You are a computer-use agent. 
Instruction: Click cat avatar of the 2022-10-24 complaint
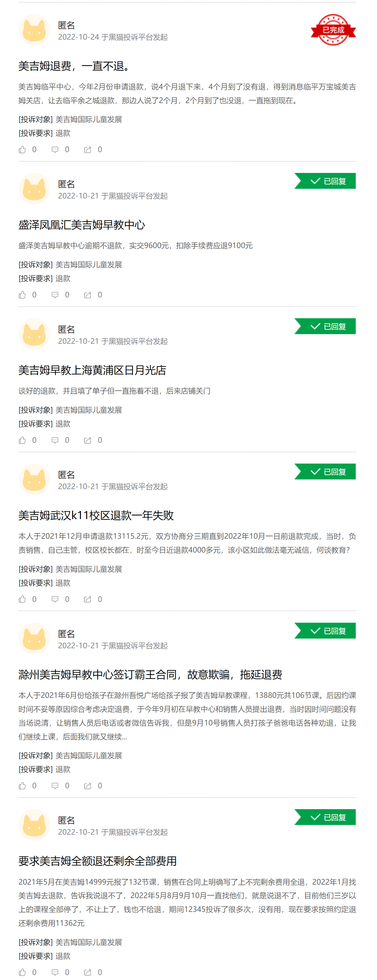34,30
